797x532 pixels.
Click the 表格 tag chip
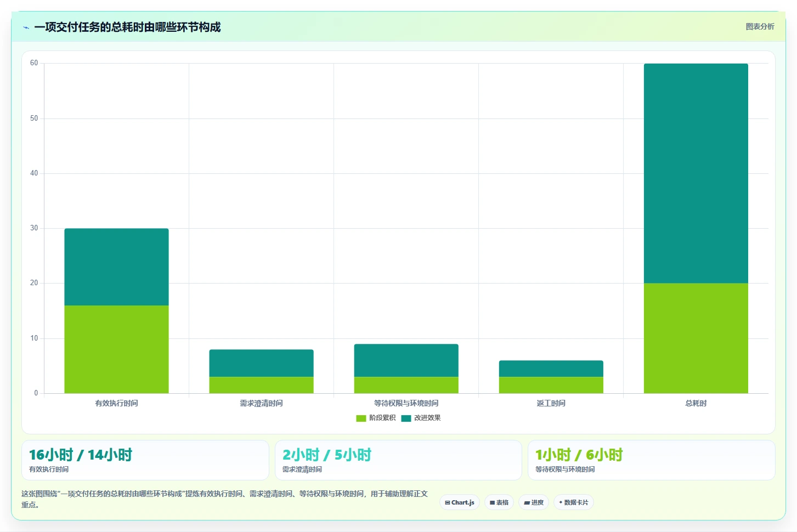tap(499, 502)
